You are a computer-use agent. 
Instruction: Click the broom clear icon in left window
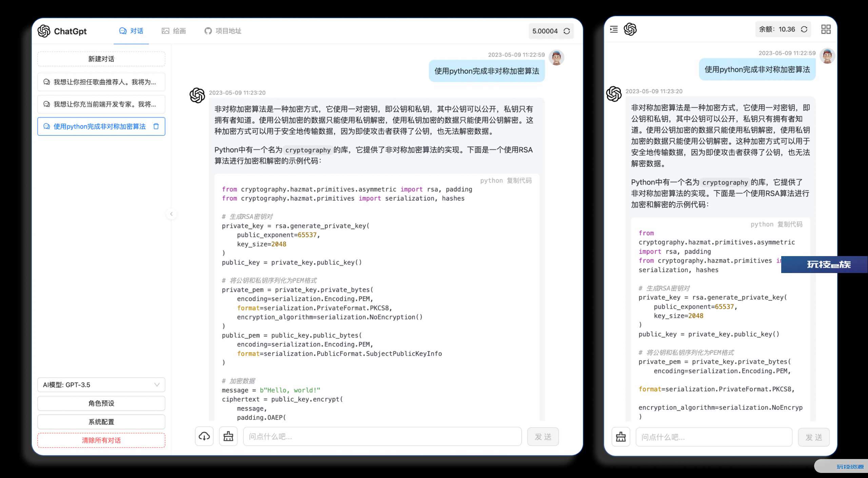pos(228,436)
